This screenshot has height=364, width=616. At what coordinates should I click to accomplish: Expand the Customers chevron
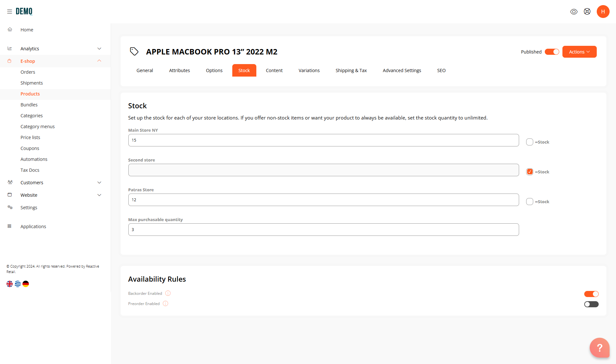click(x=99, y=183)
